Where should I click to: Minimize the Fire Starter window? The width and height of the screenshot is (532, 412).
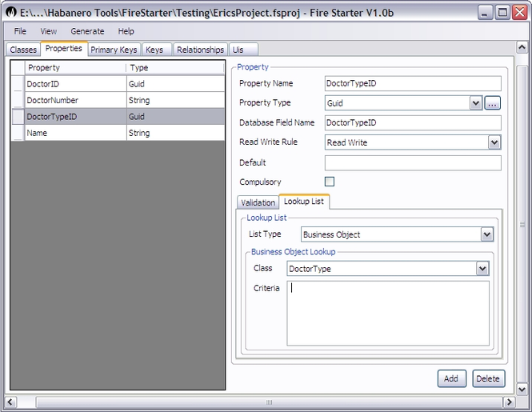tap(485, 13)
